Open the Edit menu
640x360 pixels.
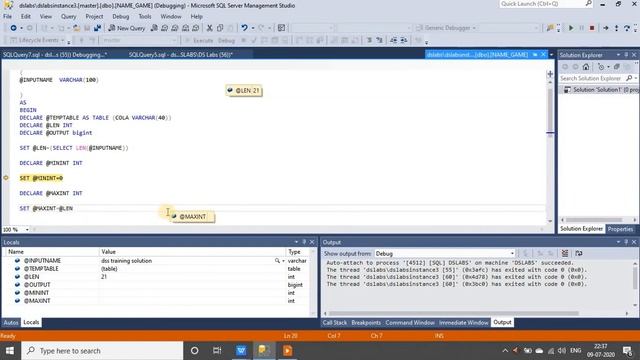(26, 16)
